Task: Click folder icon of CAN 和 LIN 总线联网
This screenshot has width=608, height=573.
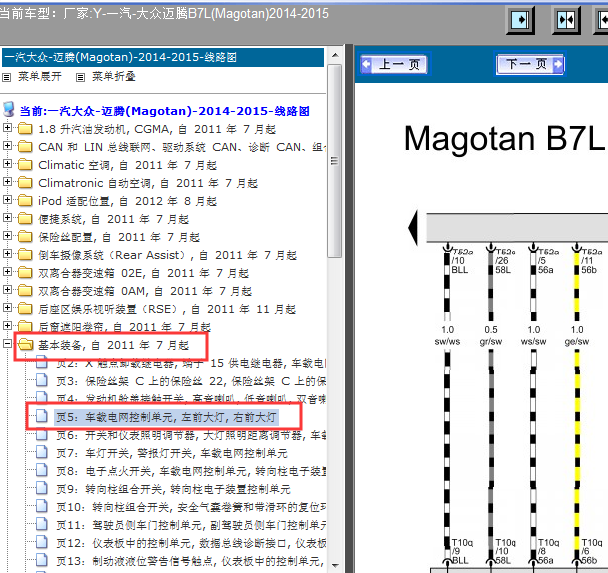Action: coord(25,147)
